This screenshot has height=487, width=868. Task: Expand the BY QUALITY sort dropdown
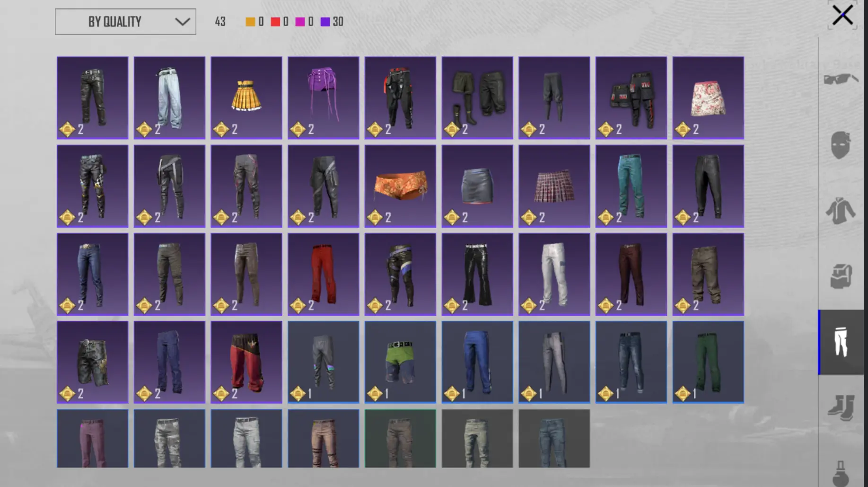coord(125,22)
